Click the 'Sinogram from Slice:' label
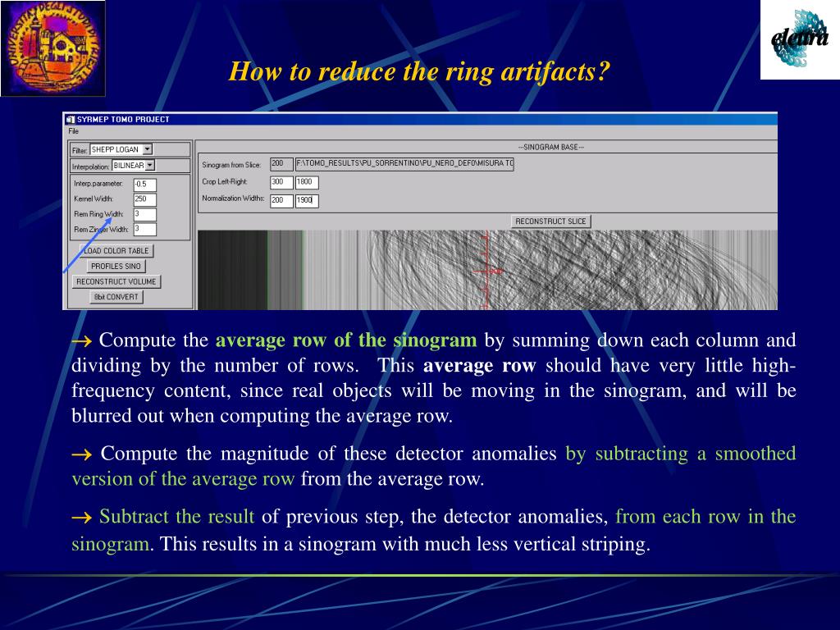 point(231,165)
